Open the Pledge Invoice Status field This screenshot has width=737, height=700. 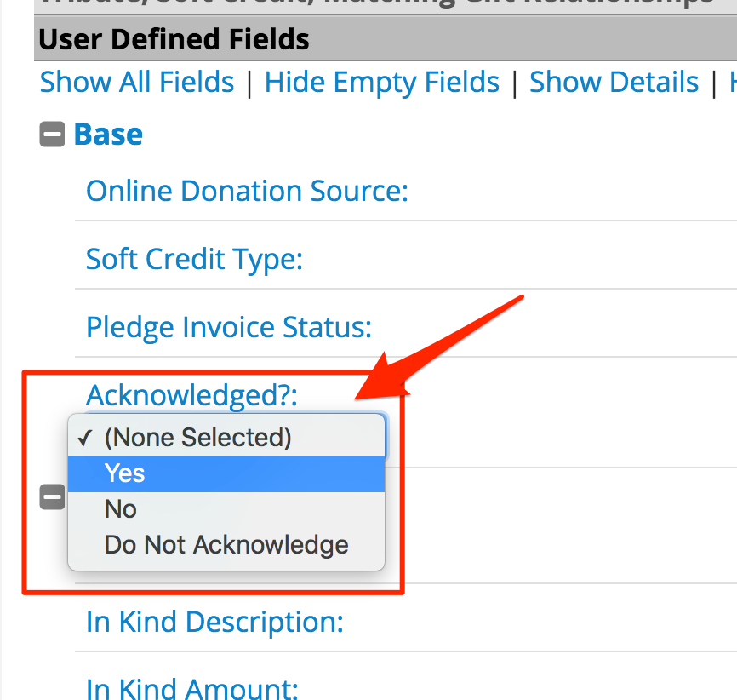click(x=227, y=327)
